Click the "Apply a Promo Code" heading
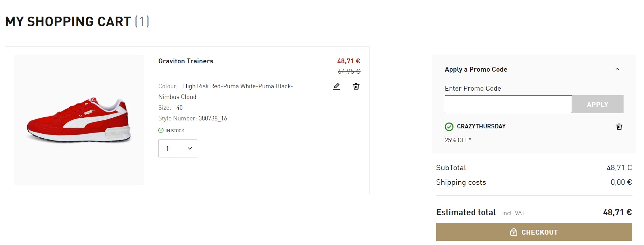This screenshot has height=245, width=644. tap(476, 70)
